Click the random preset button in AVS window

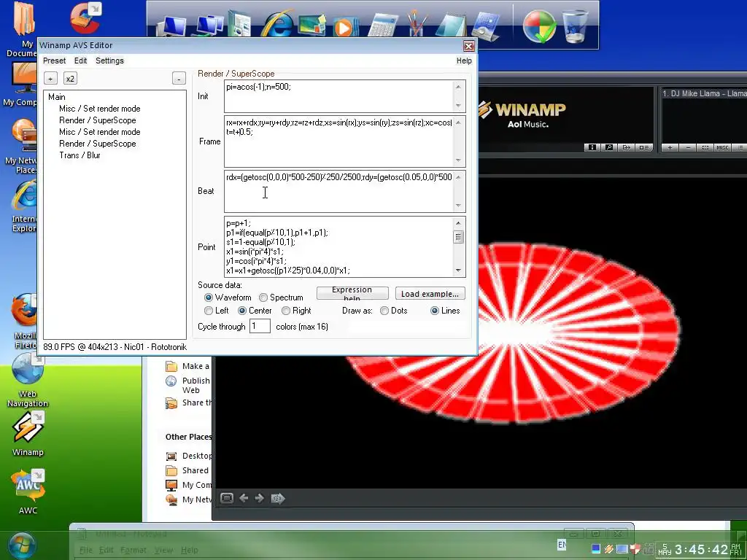point(278,498)
